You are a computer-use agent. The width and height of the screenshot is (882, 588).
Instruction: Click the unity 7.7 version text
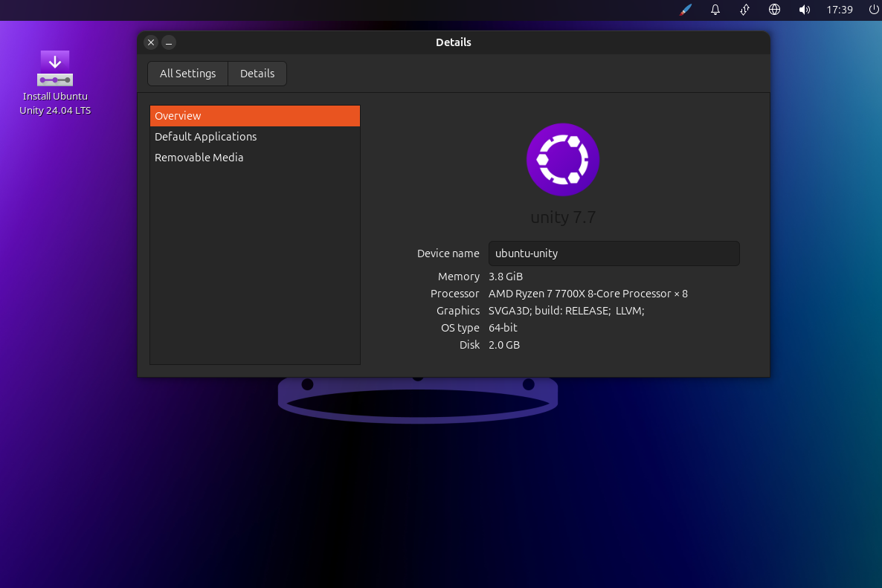[x=562, y=217]
